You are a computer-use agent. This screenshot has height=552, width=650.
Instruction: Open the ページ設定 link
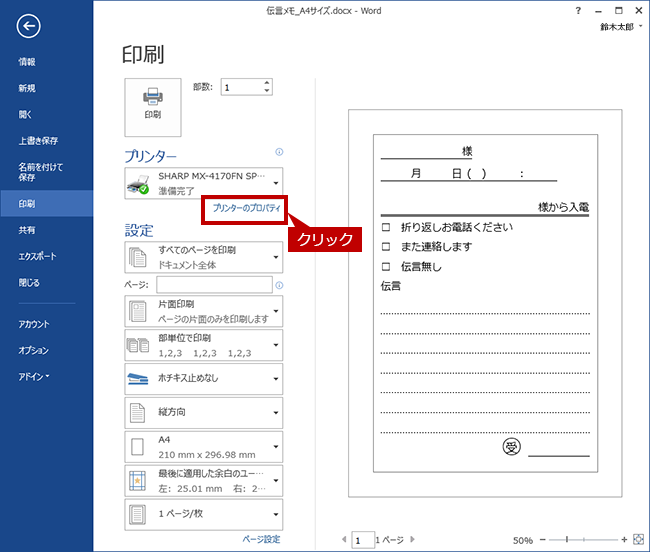261,539
